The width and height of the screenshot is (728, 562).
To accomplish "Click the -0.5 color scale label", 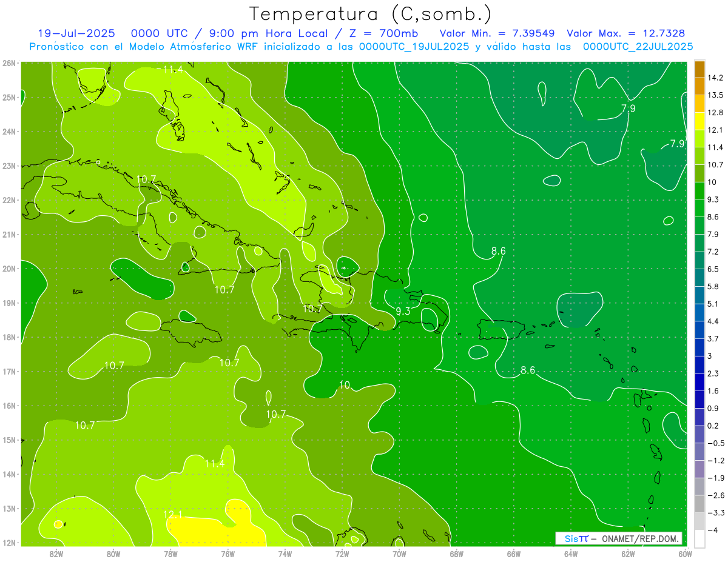I will coord(715,443).
